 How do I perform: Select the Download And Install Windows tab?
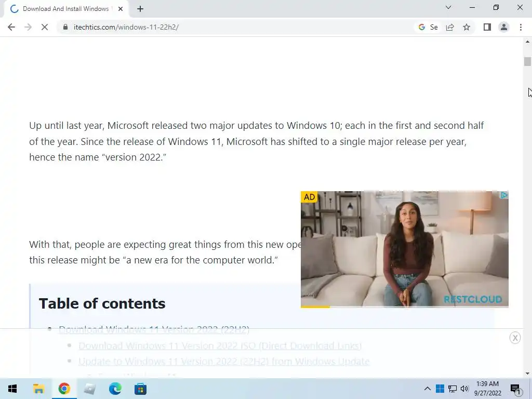66,9
